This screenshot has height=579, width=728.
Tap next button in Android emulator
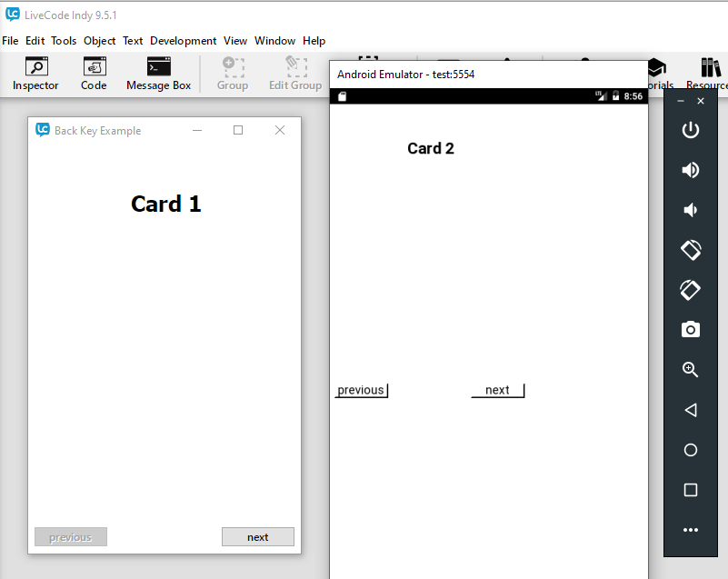pyautogui.click(x=498, y=390)
